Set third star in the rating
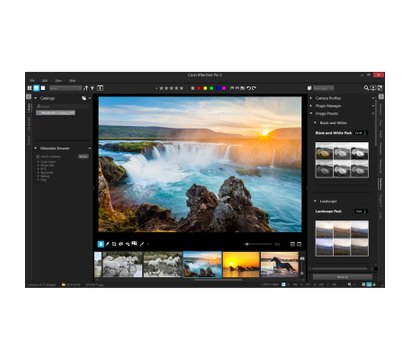The height and width of the screenshot is (360, 410). click(171, 88)
